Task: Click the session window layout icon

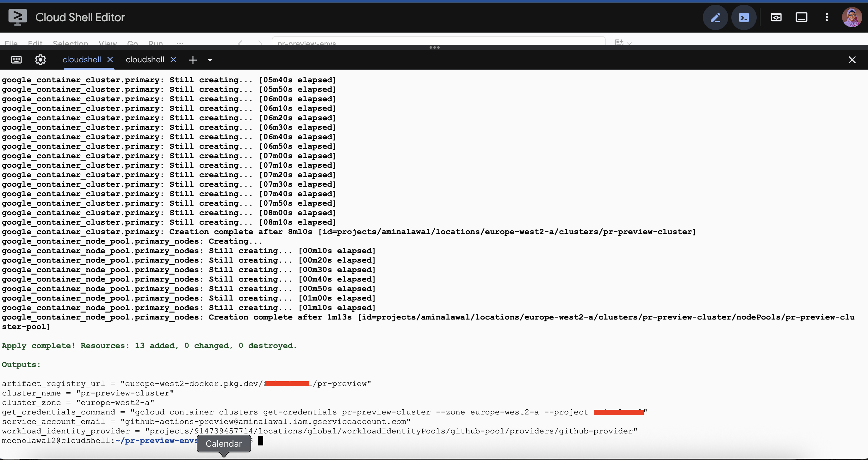Action: click(x=801, y=17)
